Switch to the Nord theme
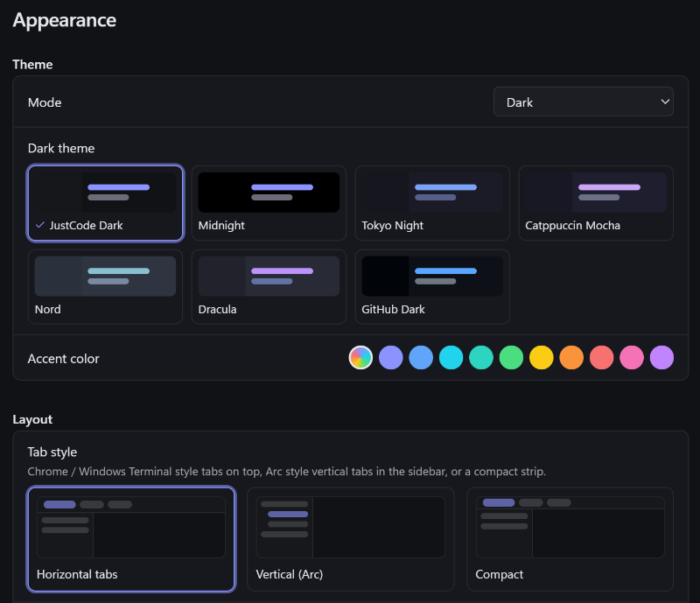Image resolution: width=700 pixels, height=603 pixels. point(105,287)
